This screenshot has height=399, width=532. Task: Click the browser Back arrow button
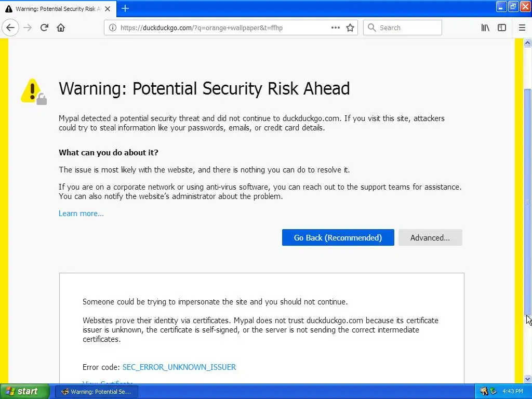click(10, 28)
